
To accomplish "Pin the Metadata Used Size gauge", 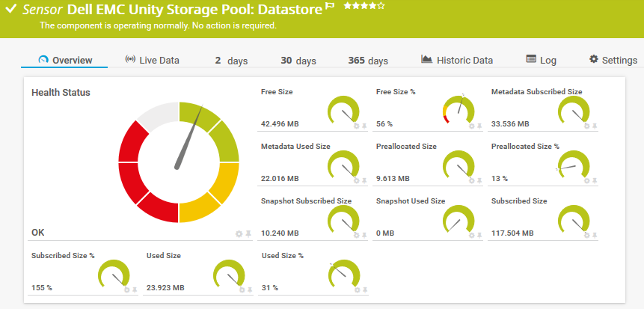I will tap(363, 180).
